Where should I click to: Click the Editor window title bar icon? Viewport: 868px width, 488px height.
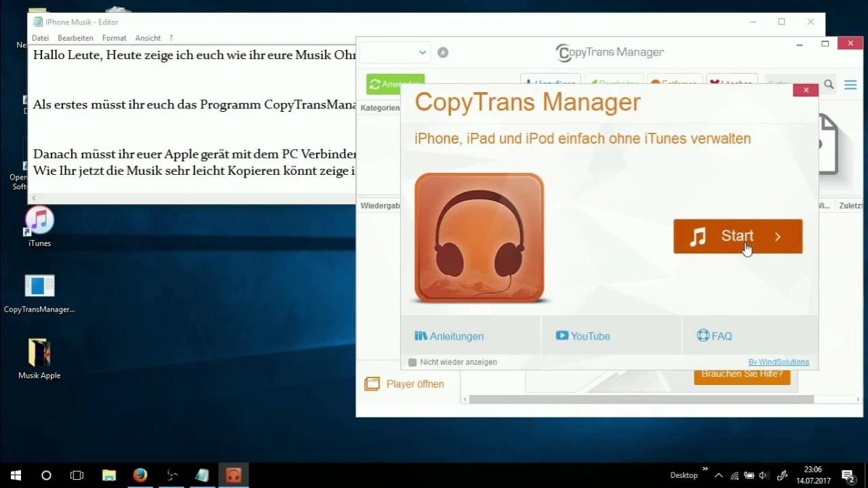tap(38, 22)
